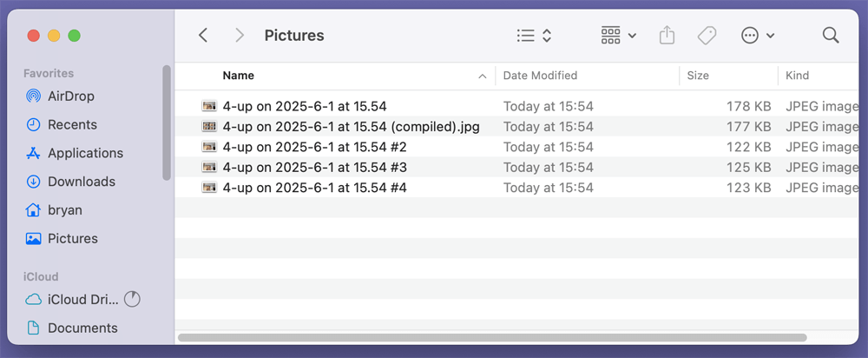The image size is (868, 358).
Task: Select Pictures in the sidebar
Action: (x=73, y=238)
